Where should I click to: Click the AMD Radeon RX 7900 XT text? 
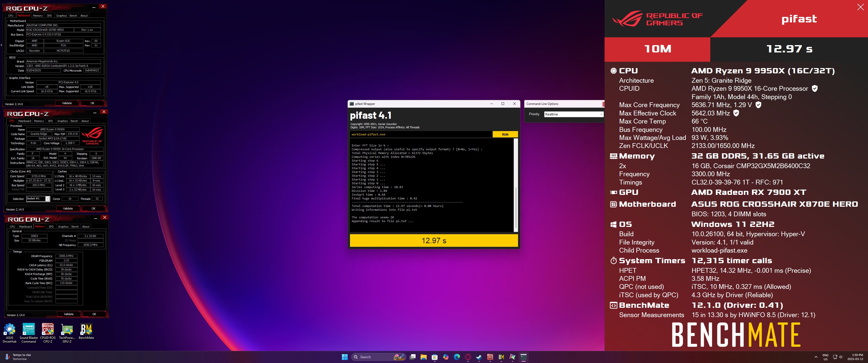pyautogui.click(x=748, y=192)
